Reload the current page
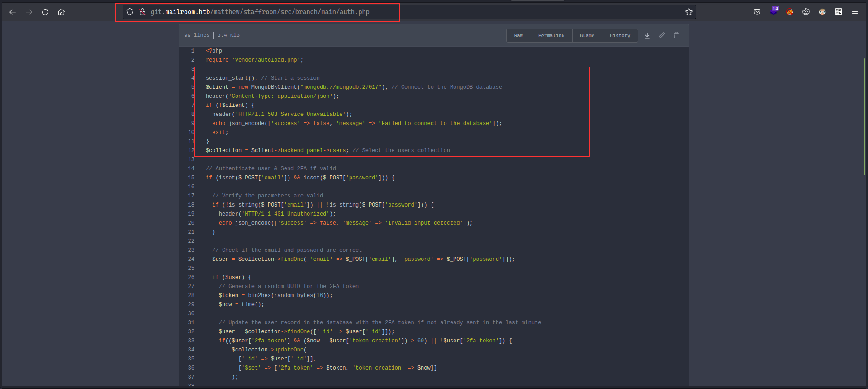This screenshot has height=389, width=868. click(x=45, y=12)
